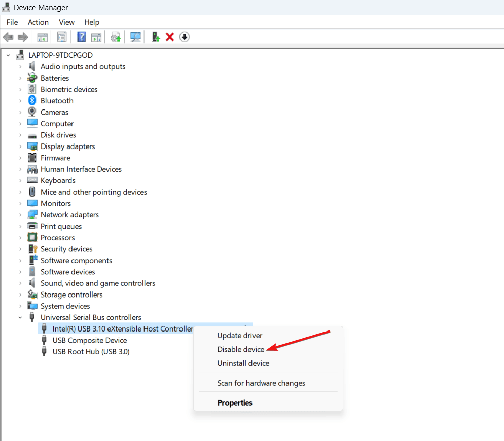Open the File menu
This screenshot has height=441, width=504.
12,22
